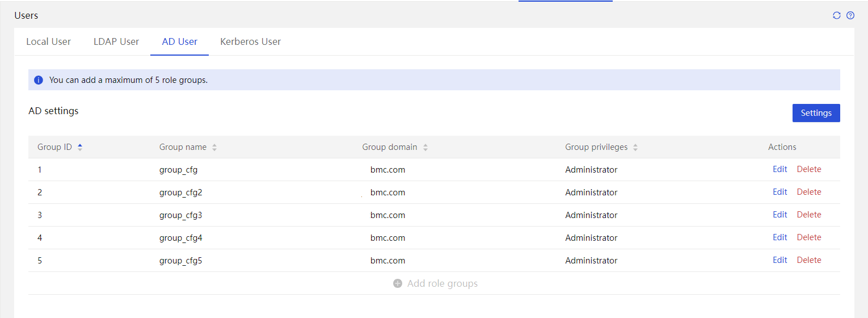Viewport: 868px width, 318px height.
Task: Click the plus icon for Add role groups
Action: 398,283
